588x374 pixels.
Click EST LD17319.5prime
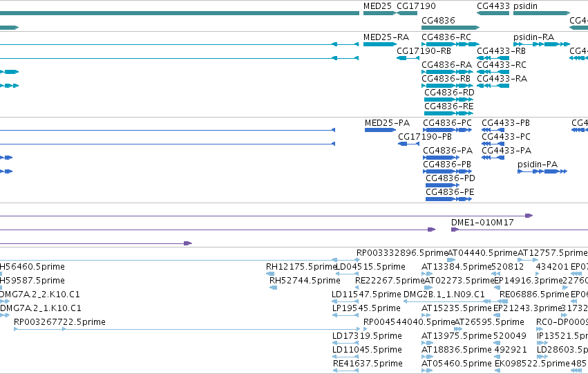coord(367,336)
